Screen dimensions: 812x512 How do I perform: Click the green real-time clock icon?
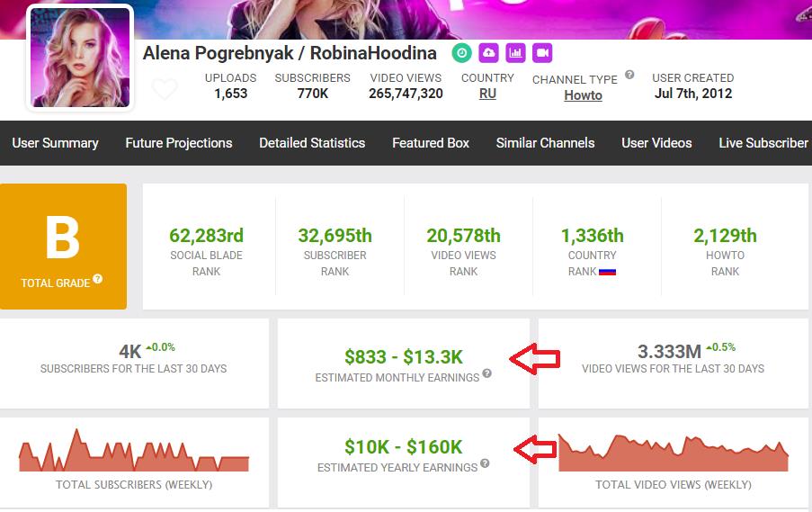(x=461, y=53)
